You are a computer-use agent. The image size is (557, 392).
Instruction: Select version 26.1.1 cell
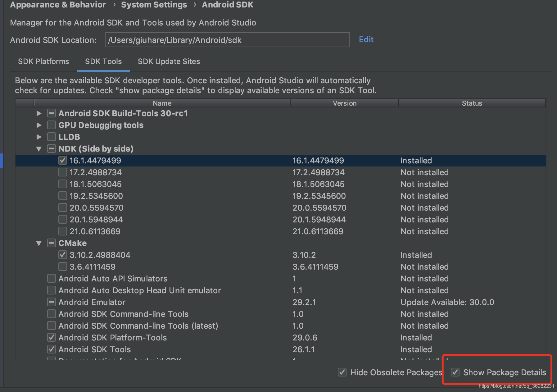tap(304, 349)
